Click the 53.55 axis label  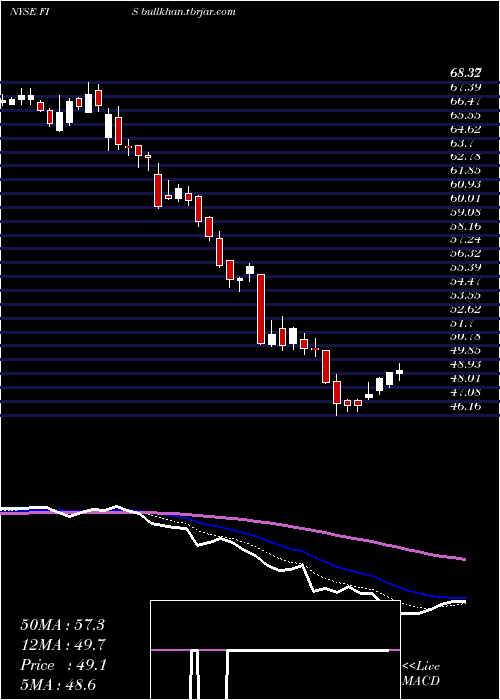[x=465, y=295]
